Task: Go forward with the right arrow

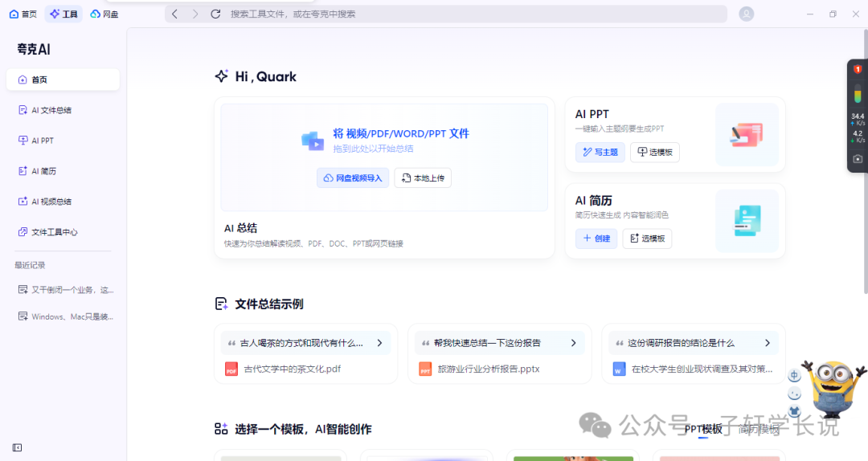Action: [x=194, y=14]
